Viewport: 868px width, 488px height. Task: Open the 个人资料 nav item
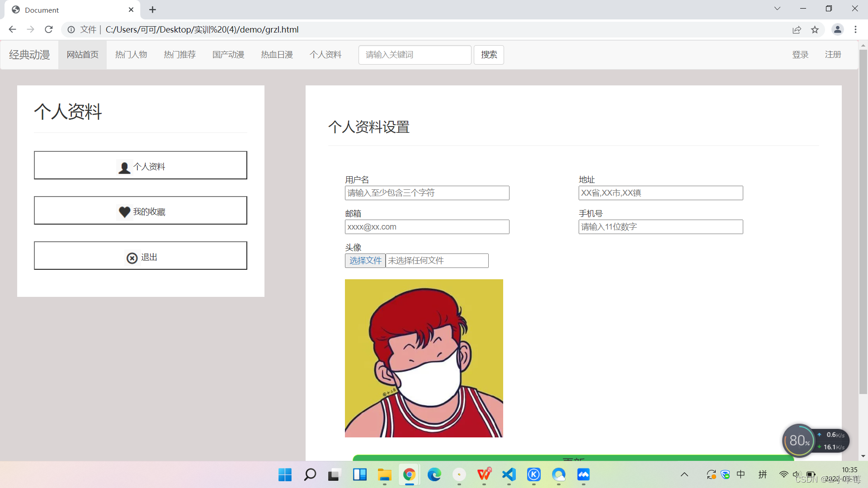[x=325, y=55]
